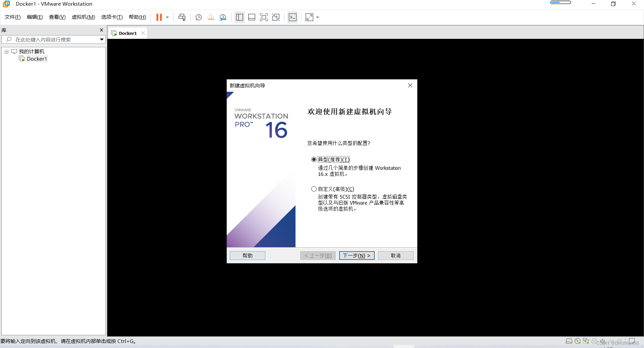This screenshot has width=644, height=348.
Task: Click the VMware Workstation title bar icon
Action: tap(6, 4)
